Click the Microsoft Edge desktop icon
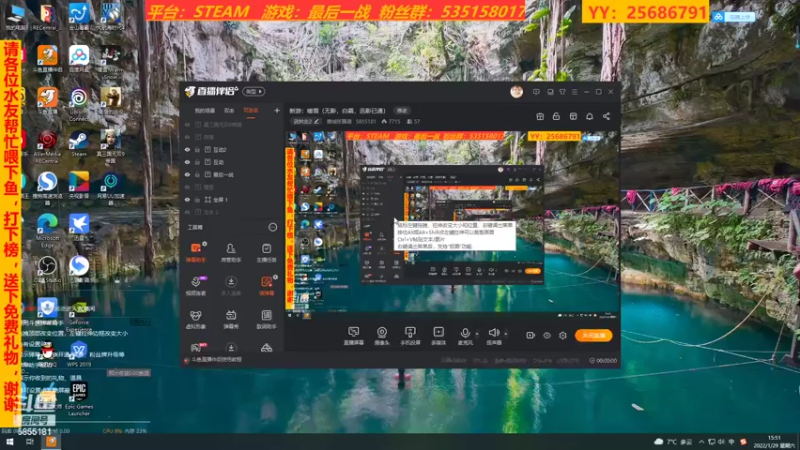The width and height of the screenshot is (800, 450). coord(47,231)
